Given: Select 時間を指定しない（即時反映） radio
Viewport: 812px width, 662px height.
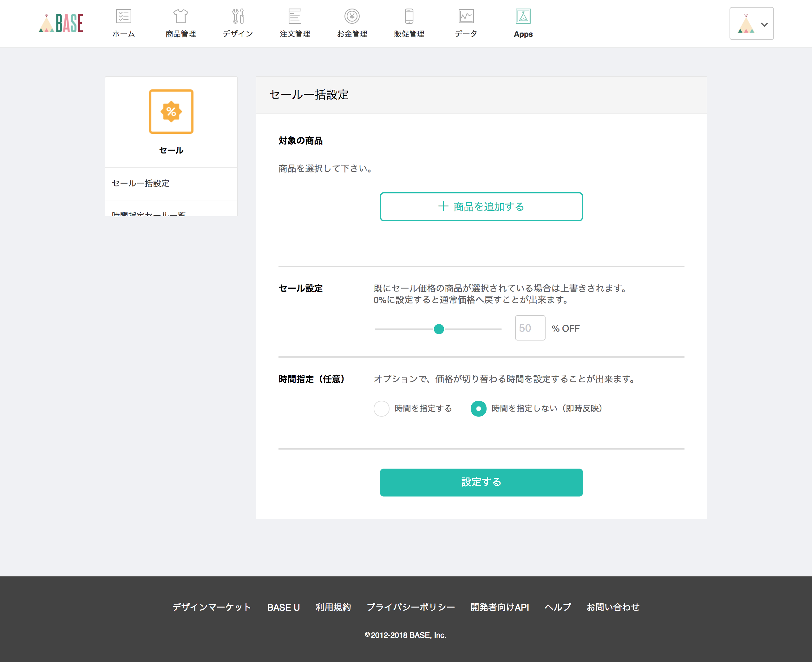Looking at the screenshot, I should click(x=478, y=408).
